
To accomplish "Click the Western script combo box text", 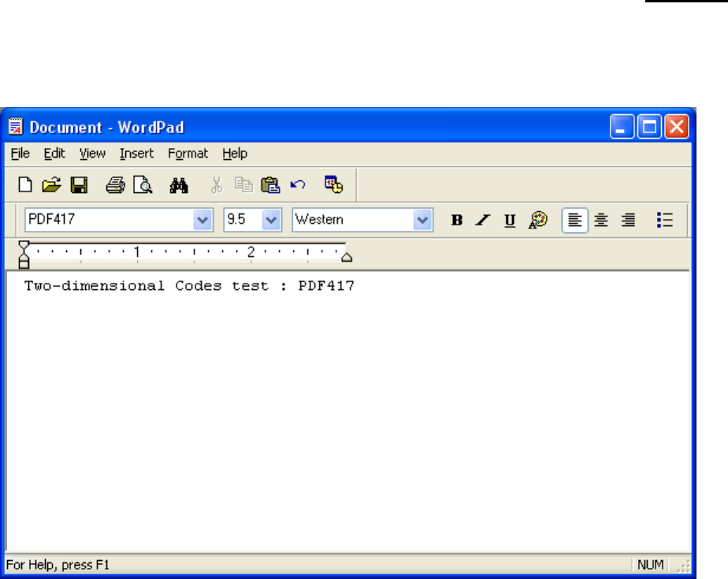I will 319,219.
